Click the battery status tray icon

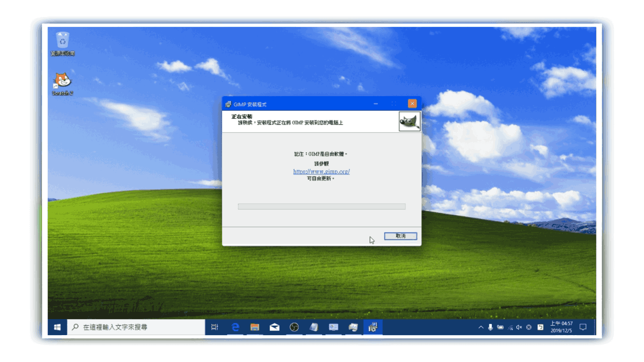500,327
